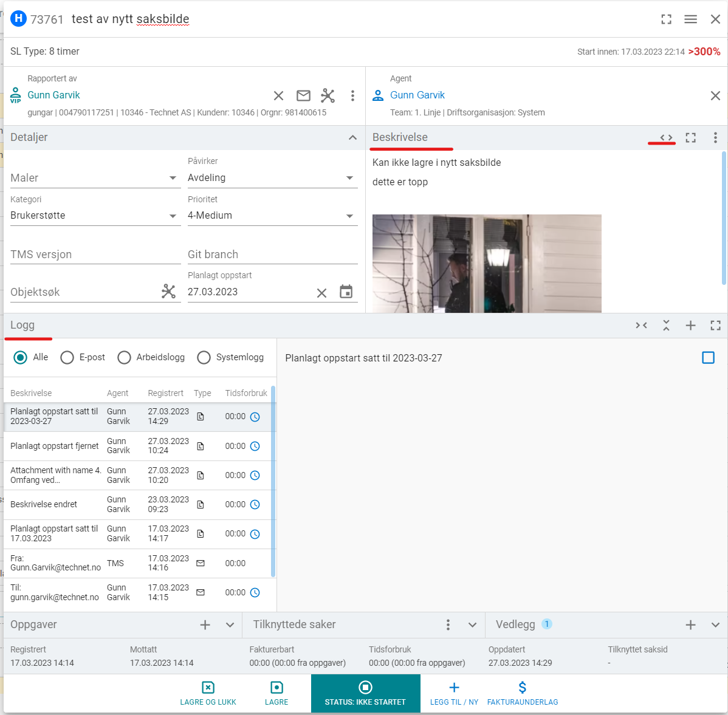Screen dimensions: 728x715
Task: Open the calendar picker for Planlagt oppstart
Action: click(x=346, y=292)
